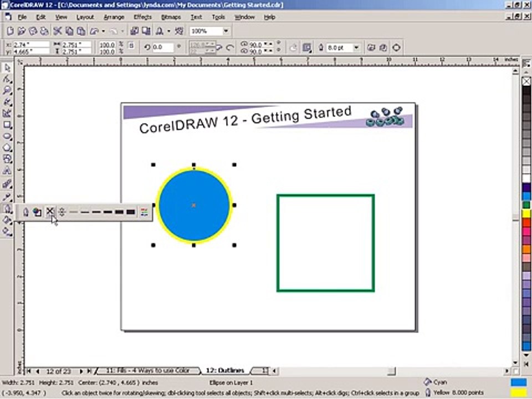The image size is (532, 399).
Task: Switch ellipse to Arc shape
Action: (230, 48)
